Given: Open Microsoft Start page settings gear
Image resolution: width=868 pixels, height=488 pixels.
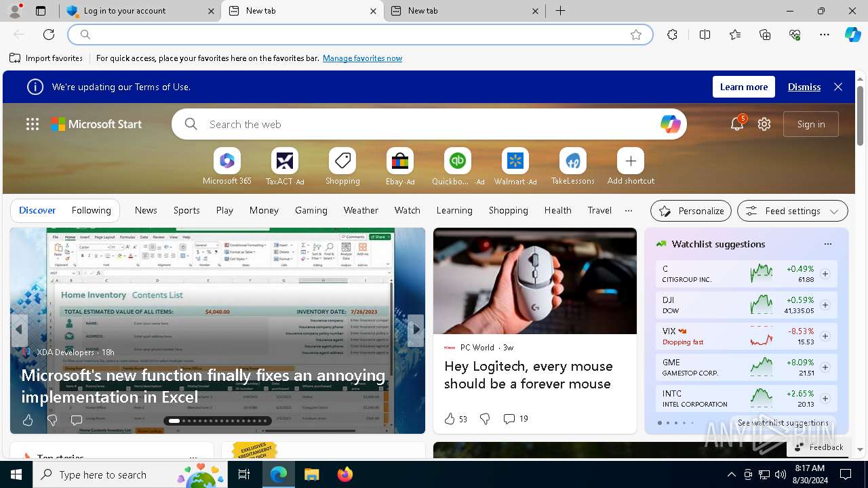Looking at the screenshot, I should tap(764, 124).
